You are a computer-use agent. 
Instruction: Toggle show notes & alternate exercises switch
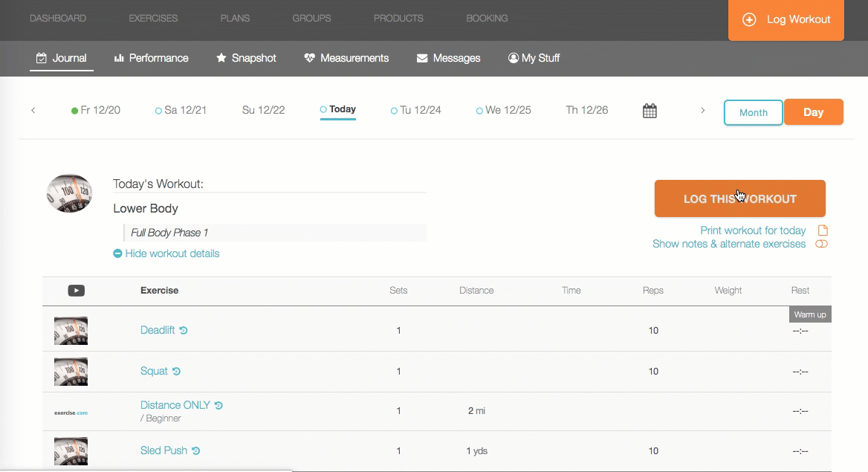(821, 245)
